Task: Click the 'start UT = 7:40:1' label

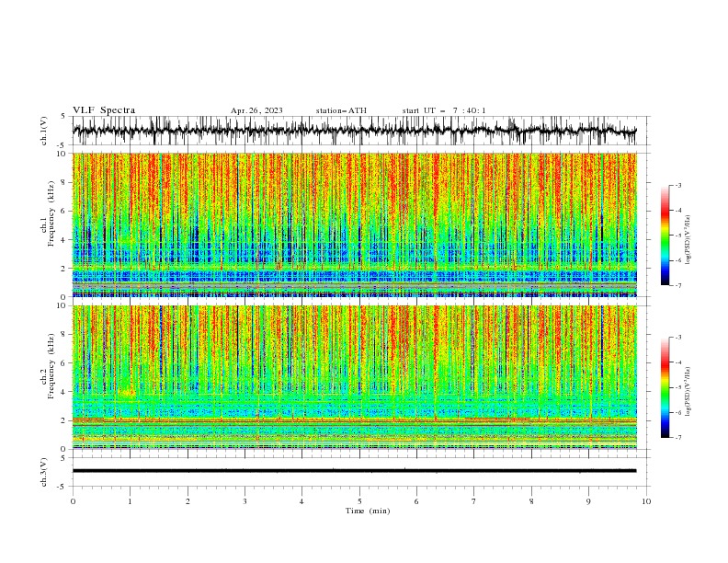Action: (x=444, y=110)
